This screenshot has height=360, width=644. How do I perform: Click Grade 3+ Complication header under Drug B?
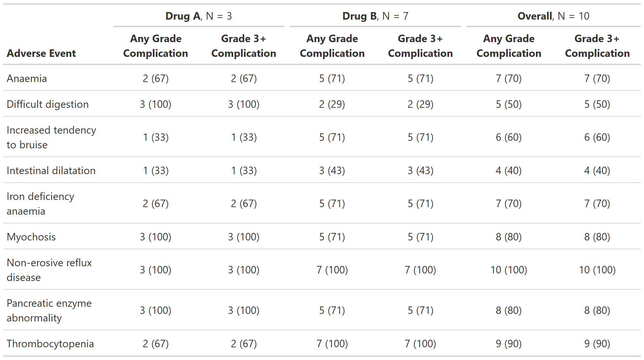[420, 46]
